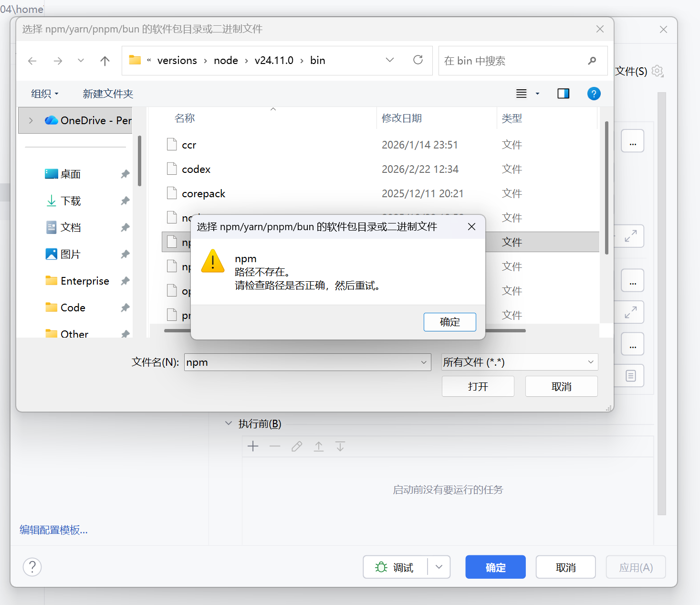Click the view layout list icon
Screen dimensions: 700x605
(522, 94)
